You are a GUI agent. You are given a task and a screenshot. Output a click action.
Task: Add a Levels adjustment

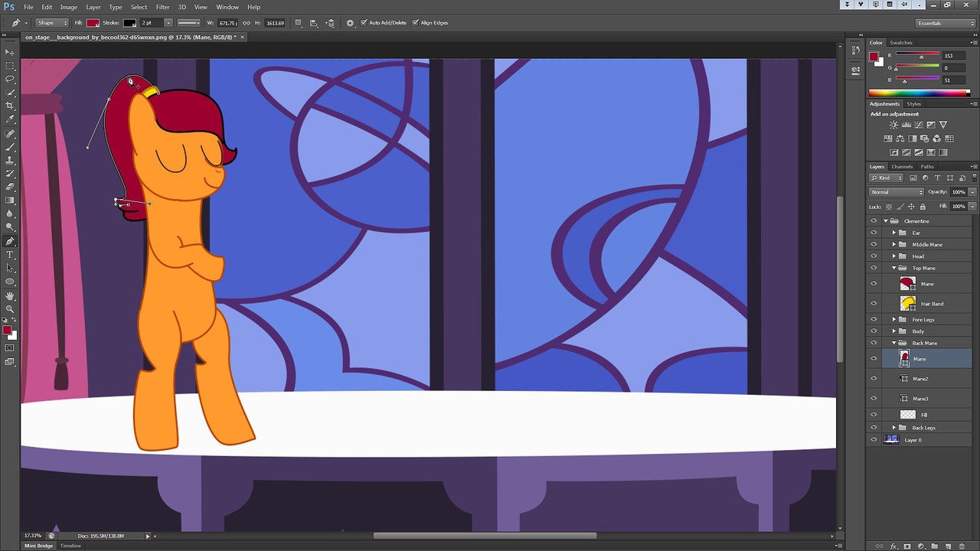coord(906,125)
